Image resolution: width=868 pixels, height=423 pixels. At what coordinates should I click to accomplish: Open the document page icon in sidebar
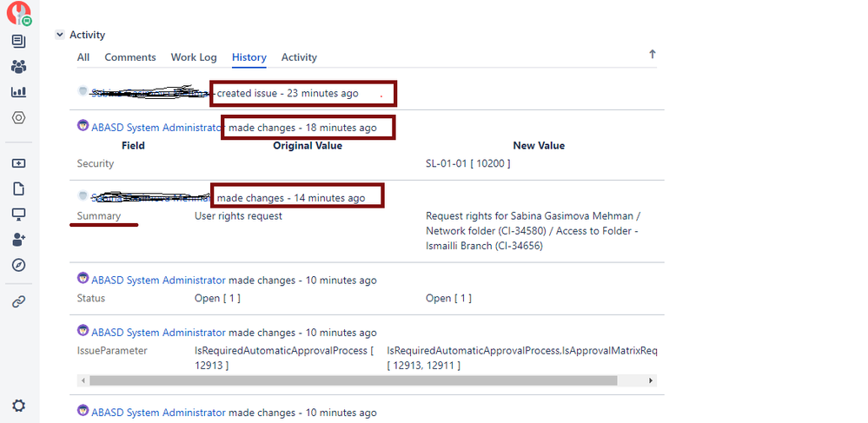19,188
